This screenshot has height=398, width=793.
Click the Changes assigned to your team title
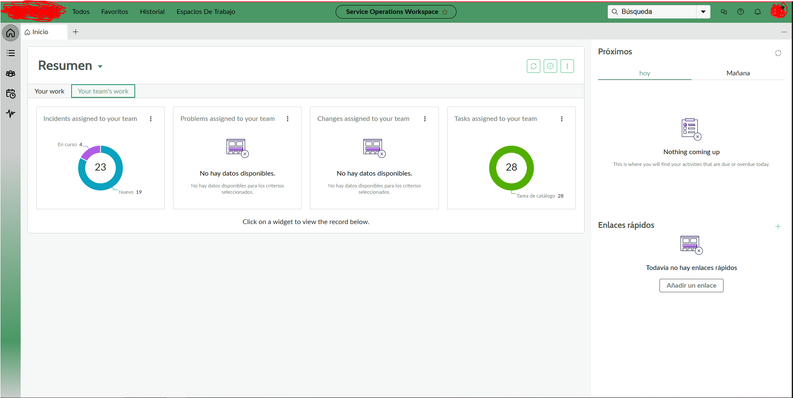pyautogui.click(x=363, y=119)
